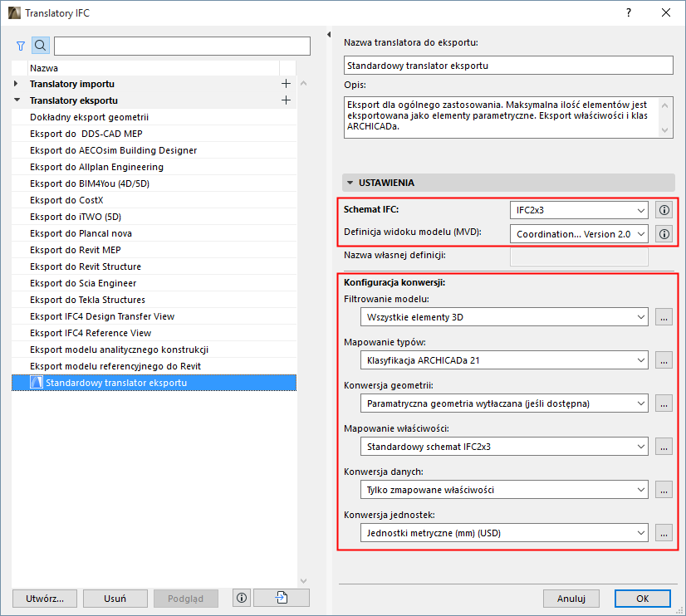The width and height of the screenshot is (686, 616).
Task: Open Konwersja danych dropdown
Action: pos(504,490)
